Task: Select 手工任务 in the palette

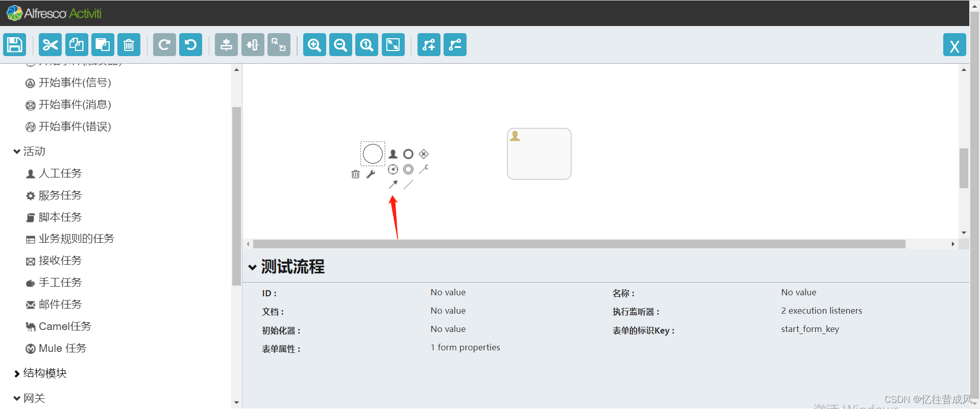Action: (54, 283)
